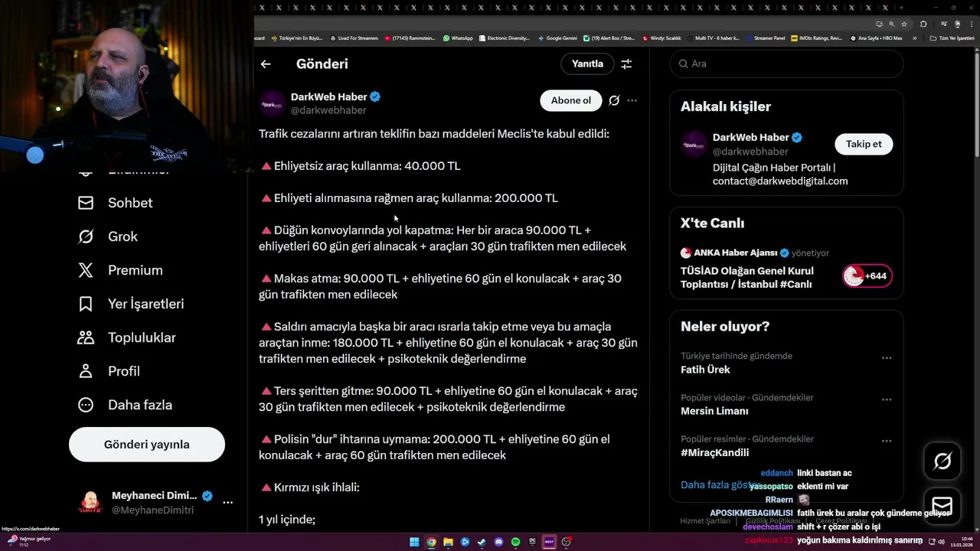
Task: Open DarkWeb Haber post author avatar
Action: pyautogui.click(x=272, y=103)
